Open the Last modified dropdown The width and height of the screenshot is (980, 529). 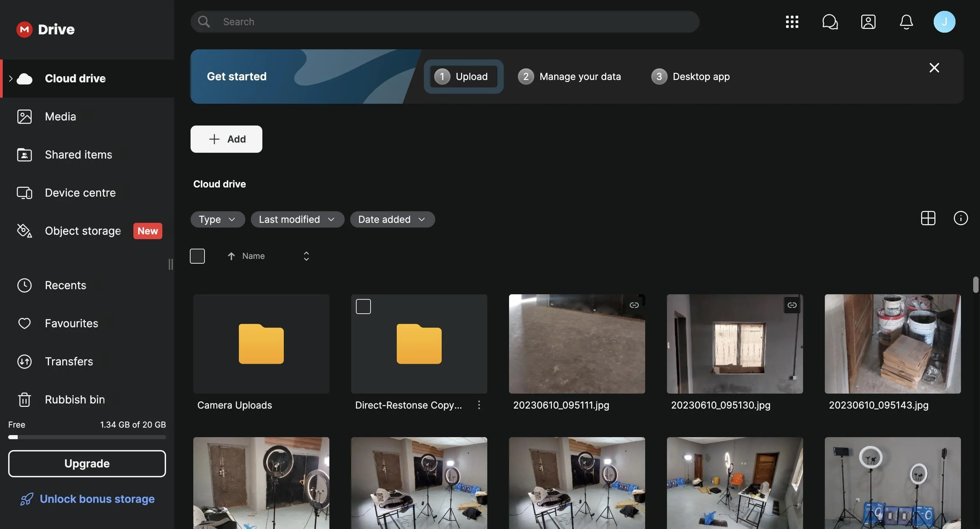(x=297, y=219)
